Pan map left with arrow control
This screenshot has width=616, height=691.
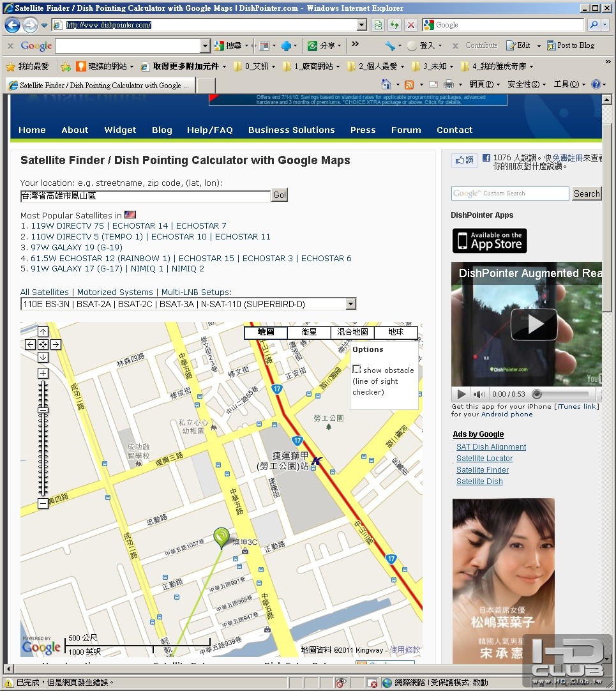click(30, 344)
